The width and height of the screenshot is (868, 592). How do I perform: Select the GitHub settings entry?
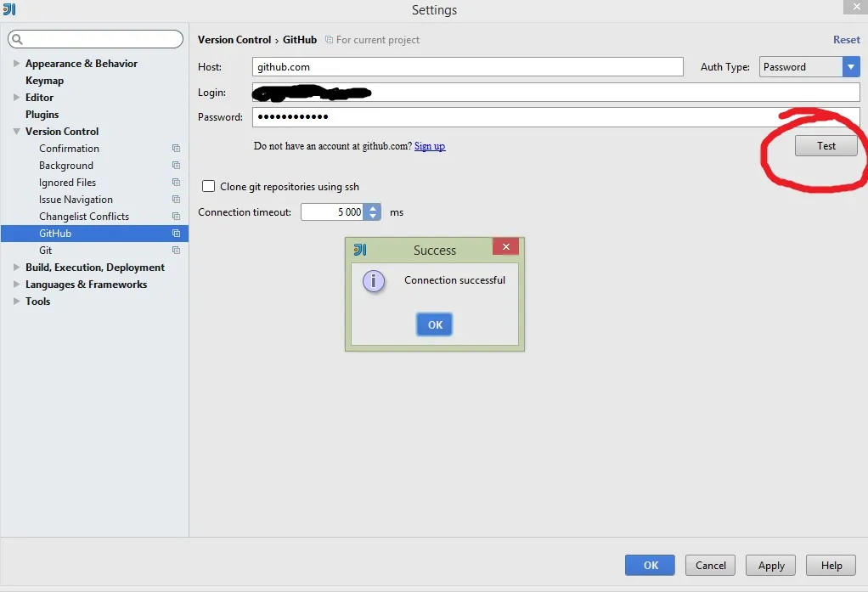click(x=94, y=233)
